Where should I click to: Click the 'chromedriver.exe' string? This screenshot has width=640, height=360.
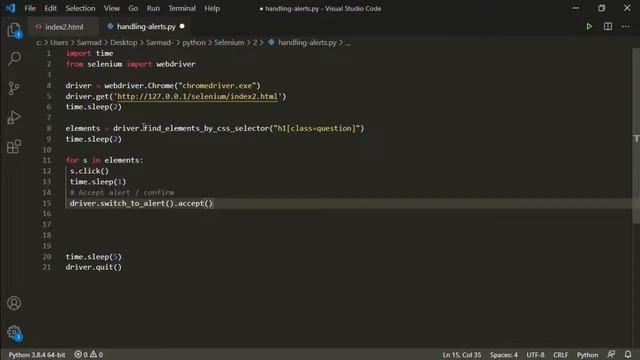click(x=217, y=86)
